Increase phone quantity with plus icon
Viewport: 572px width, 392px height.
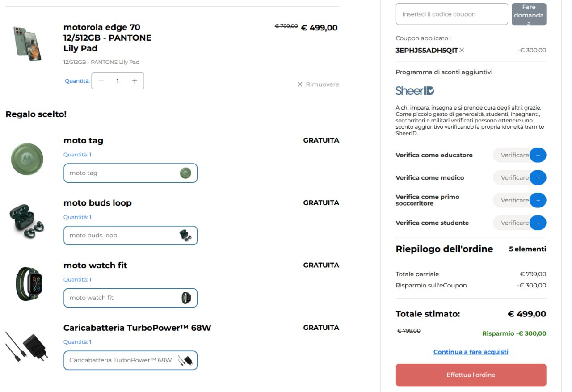coord(135,81)
